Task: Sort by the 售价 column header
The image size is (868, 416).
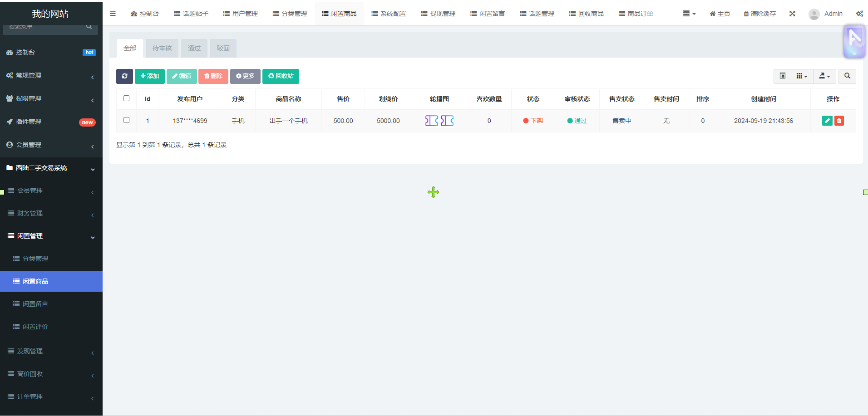Action: coord(343,99)
